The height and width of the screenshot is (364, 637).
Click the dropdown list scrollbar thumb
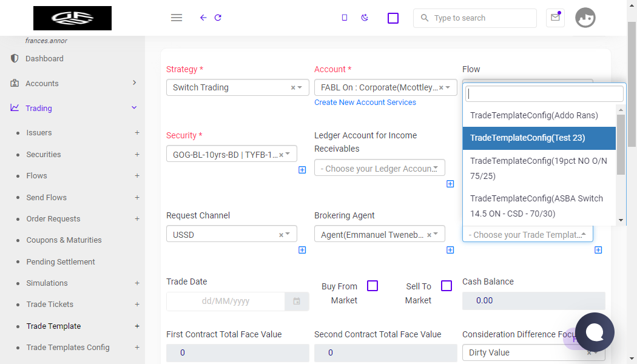[621, 144]
